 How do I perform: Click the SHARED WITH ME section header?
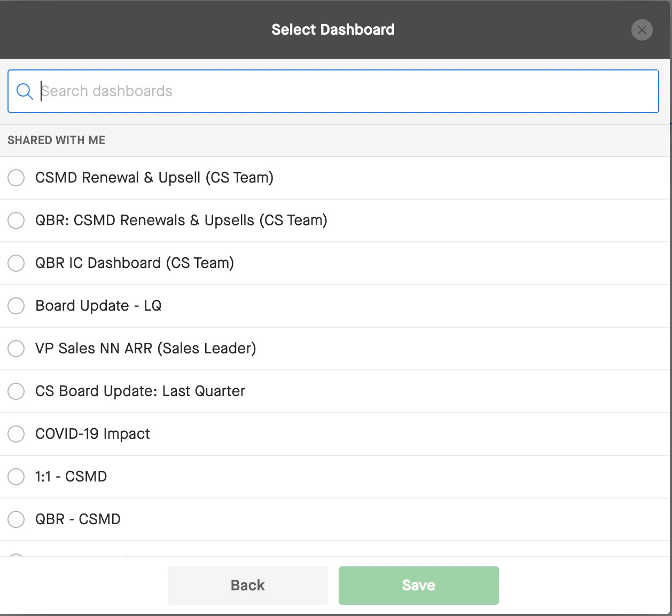(x=57, y=140)
